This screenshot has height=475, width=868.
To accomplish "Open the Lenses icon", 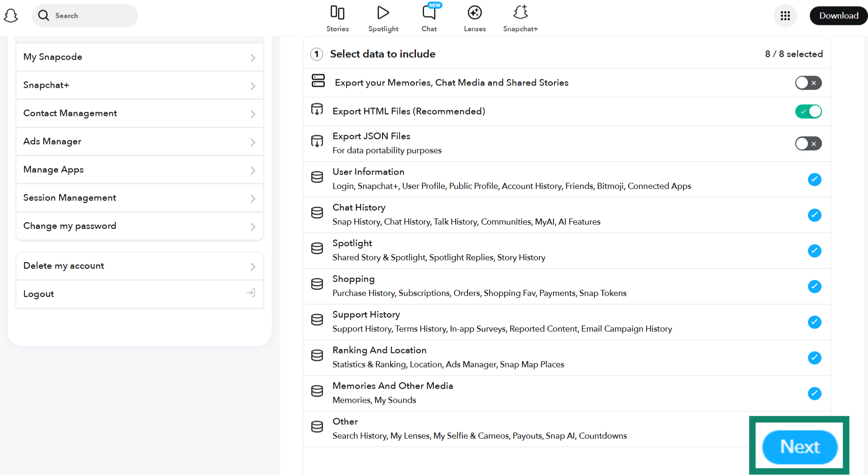I will tap(475, 13).
